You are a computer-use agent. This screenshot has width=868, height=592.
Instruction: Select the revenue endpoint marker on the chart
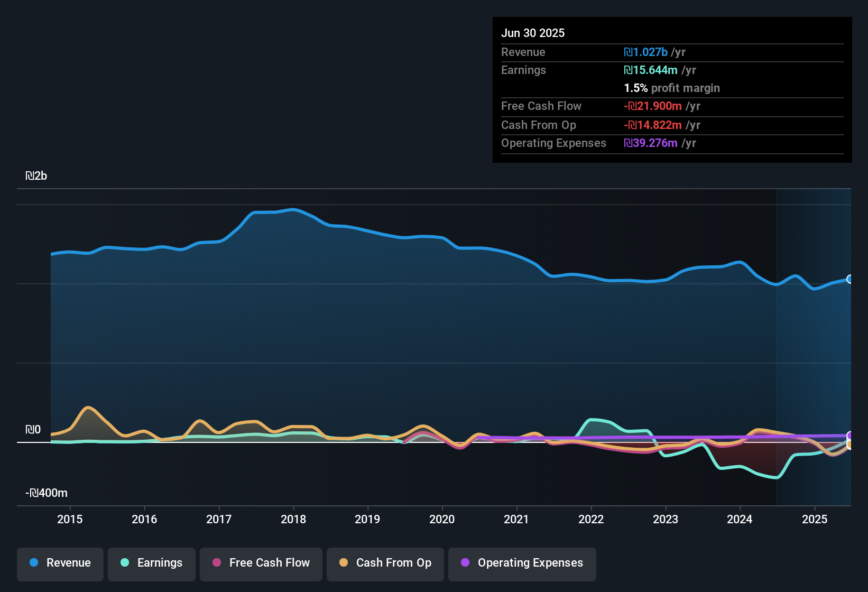[x=849, y=279]
